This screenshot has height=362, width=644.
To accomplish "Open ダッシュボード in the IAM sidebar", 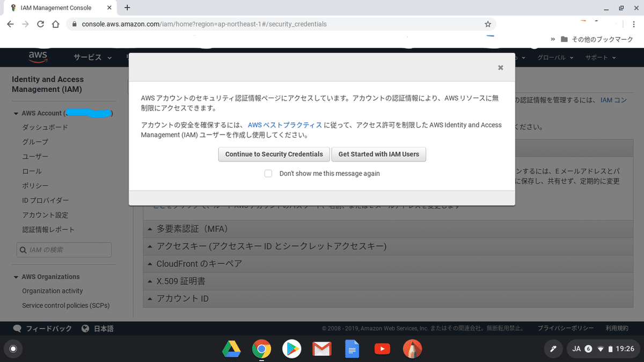I will pyautogui.click(x=45, y=127).
